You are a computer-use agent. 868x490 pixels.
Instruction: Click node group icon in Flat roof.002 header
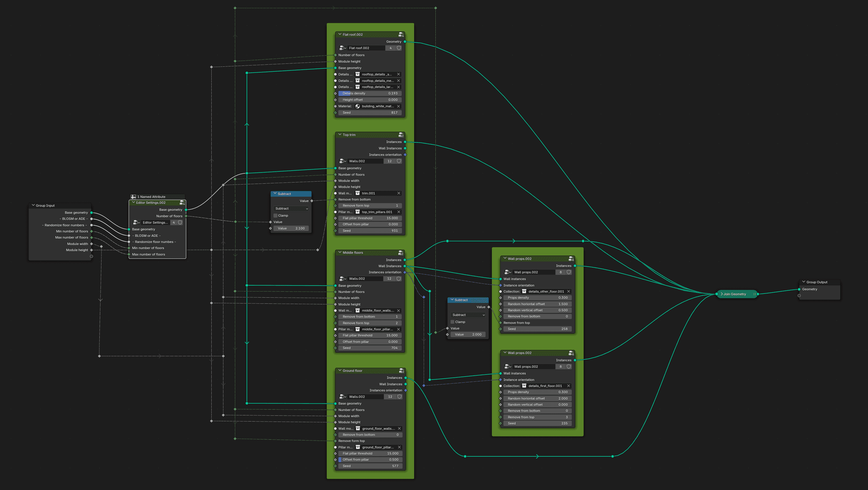point(401,35)
